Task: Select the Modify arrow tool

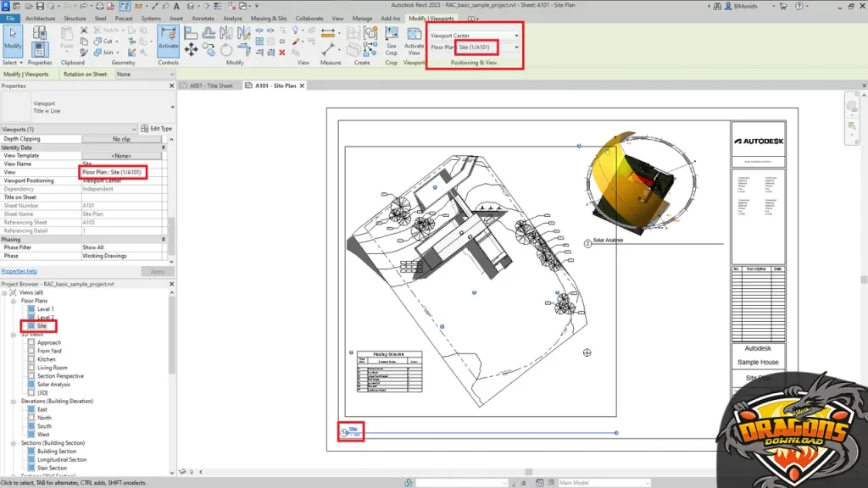Action: tap(13, 39)
